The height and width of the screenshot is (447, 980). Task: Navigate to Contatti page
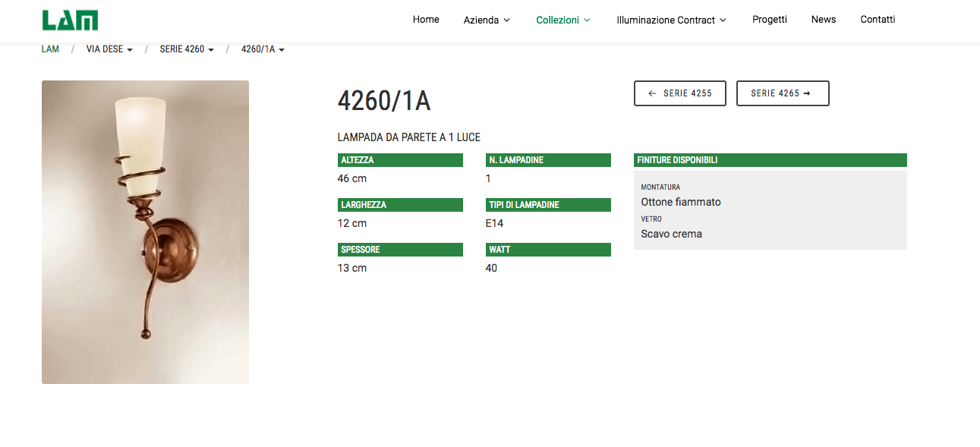(x=878, y=20)
